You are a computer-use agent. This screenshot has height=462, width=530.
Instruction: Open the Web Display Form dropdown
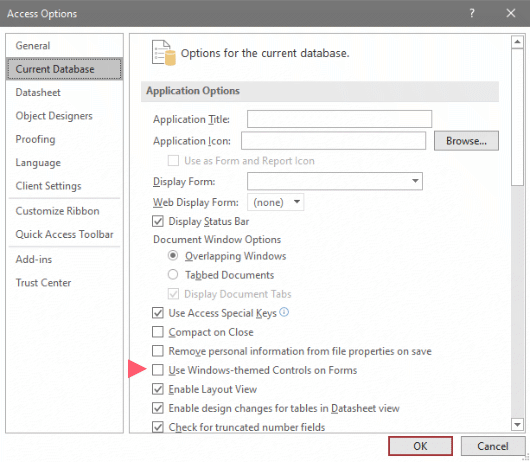275,202
